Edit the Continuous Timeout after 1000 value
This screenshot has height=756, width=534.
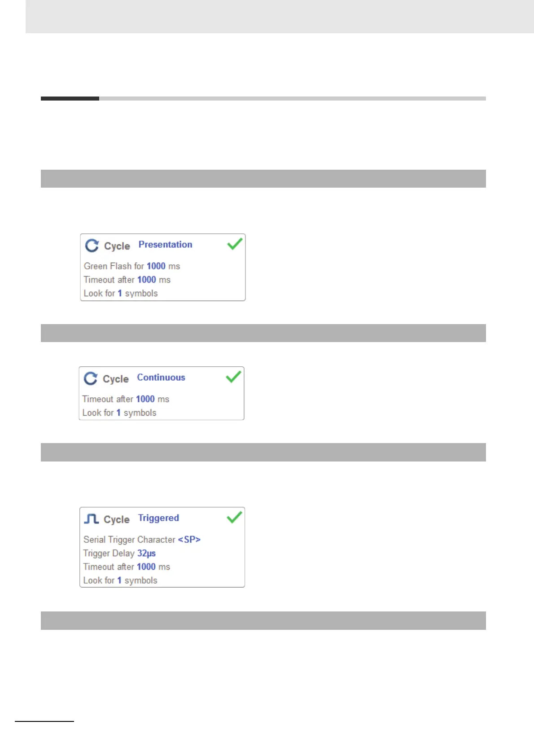pos(145,399)
